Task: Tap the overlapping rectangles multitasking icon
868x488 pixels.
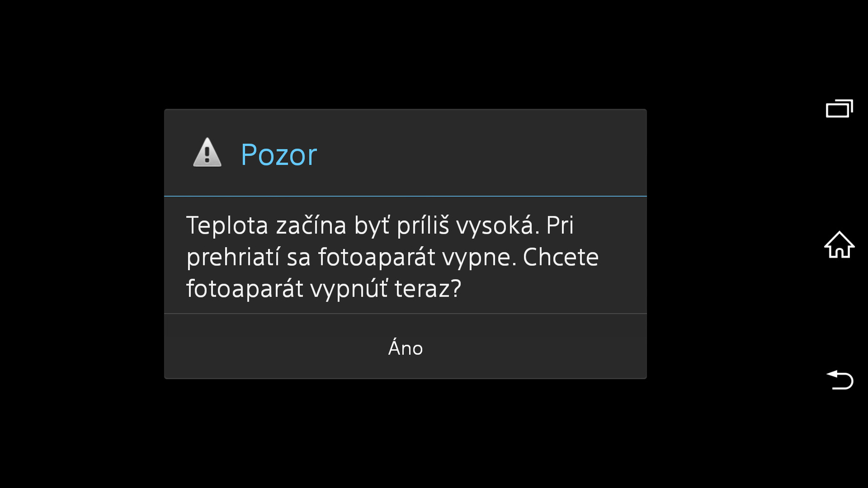Action: (x=839, y=108)
